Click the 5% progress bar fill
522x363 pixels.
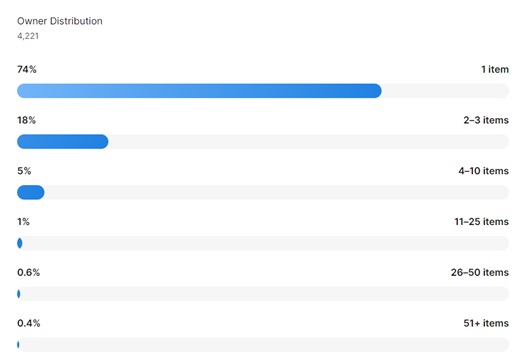pos(31,192)
